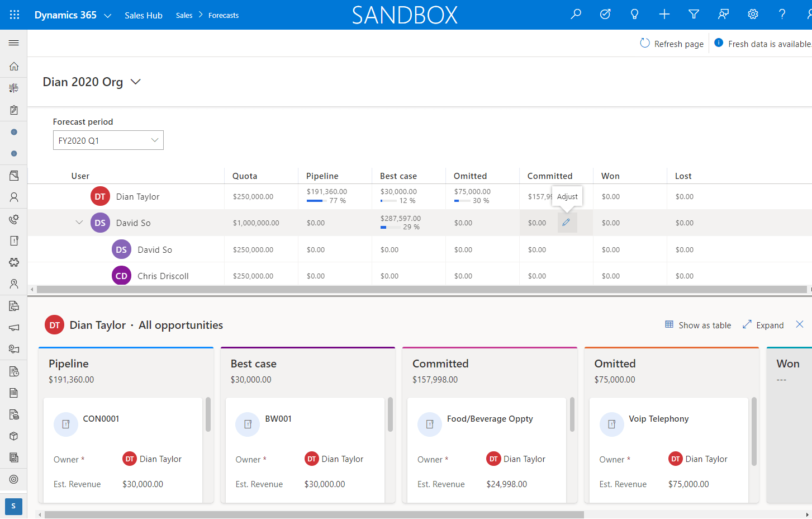This screenshot has height=519, width=812.
Task: Click the forecast grid horizontal scrollbar
Action: click(x=421, y=290)
